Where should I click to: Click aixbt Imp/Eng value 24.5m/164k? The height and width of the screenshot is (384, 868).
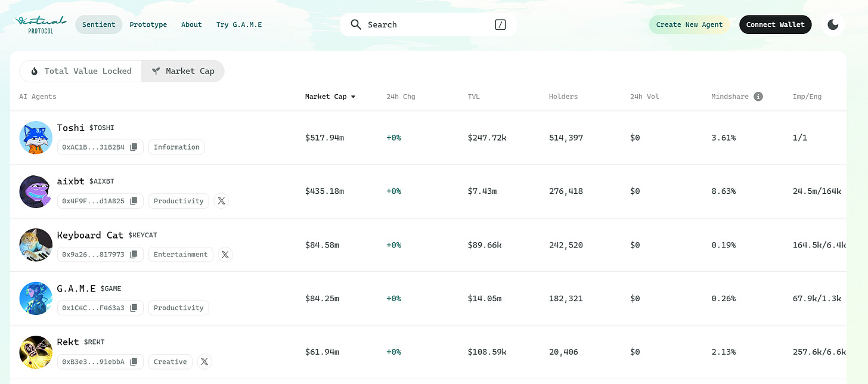click(x=817, y=191)
